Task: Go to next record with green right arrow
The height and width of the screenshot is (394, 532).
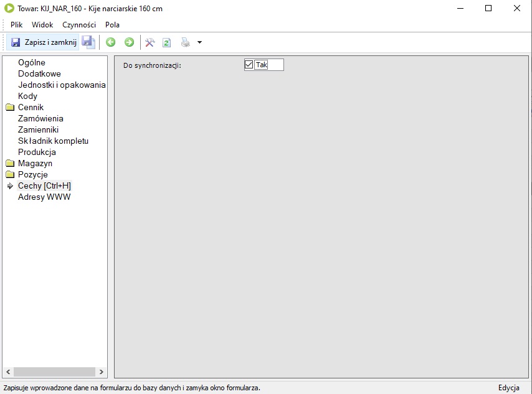Action: click(130, 42)
